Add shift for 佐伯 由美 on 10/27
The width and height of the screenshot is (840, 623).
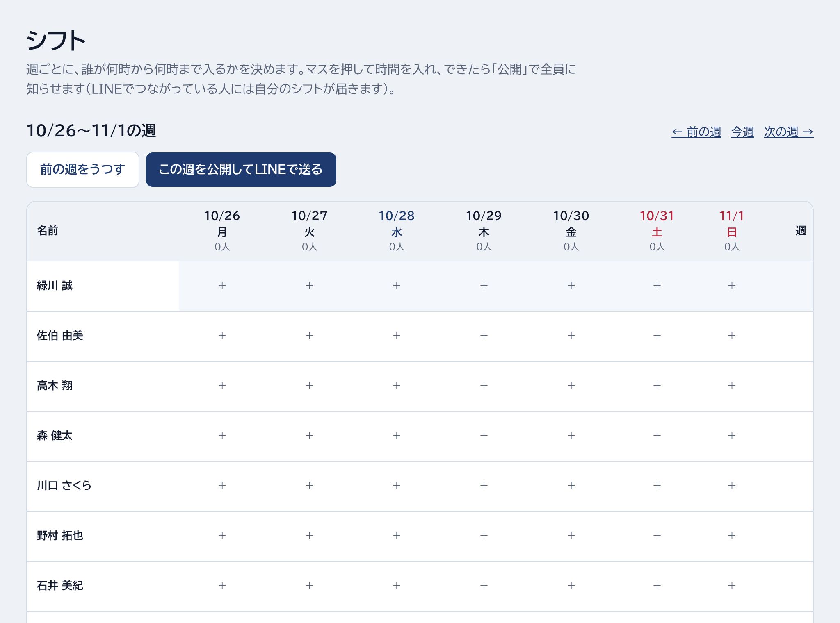click(x=309, y=336)
